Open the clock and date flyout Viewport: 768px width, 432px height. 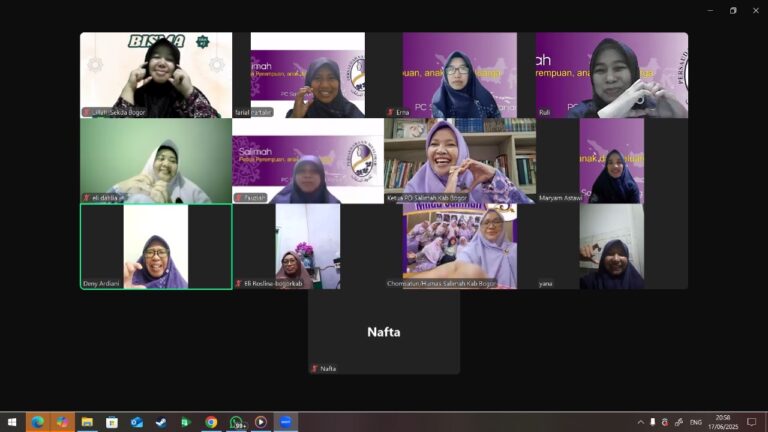(723, 422)
